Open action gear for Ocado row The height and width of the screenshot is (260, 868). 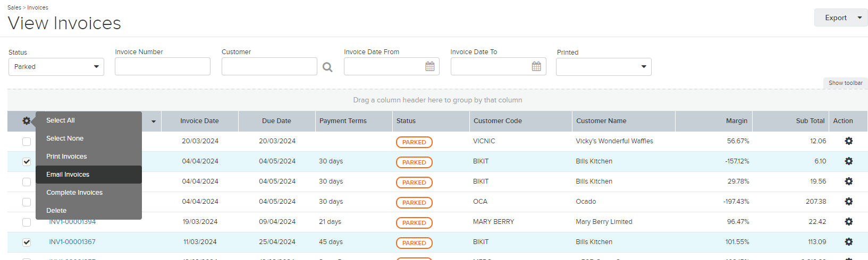click(849, 202)
